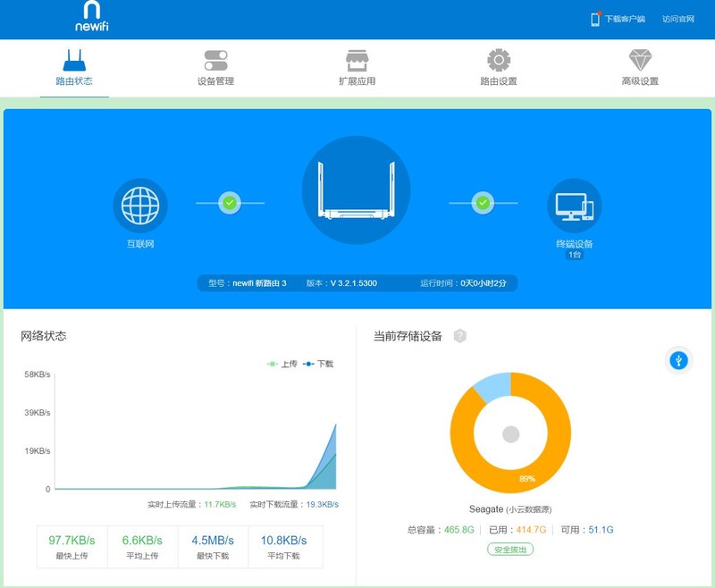
Task: Click the blue USB safe-eject icon
Action: click(x=677, y=361)
